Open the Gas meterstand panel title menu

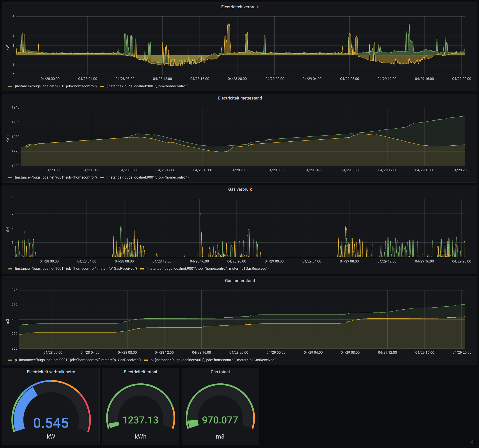click(240, 281)
